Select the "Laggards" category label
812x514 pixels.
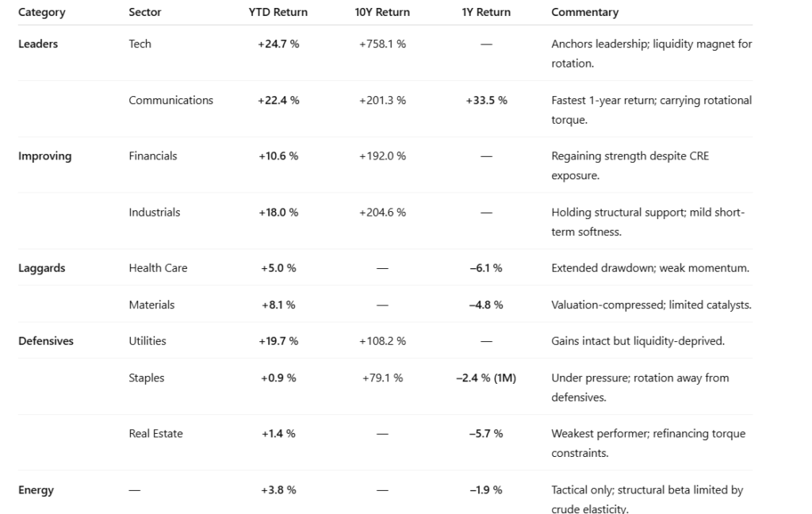click(41, 268)
